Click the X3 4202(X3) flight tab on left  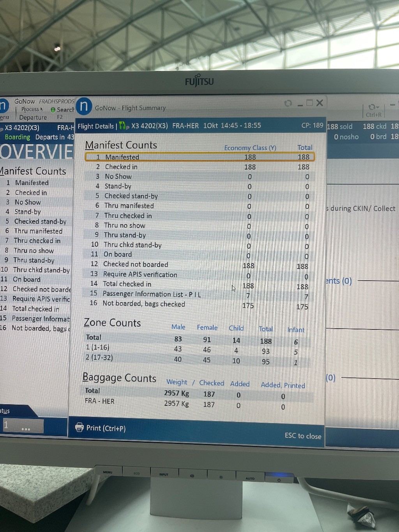pos(22,128)
